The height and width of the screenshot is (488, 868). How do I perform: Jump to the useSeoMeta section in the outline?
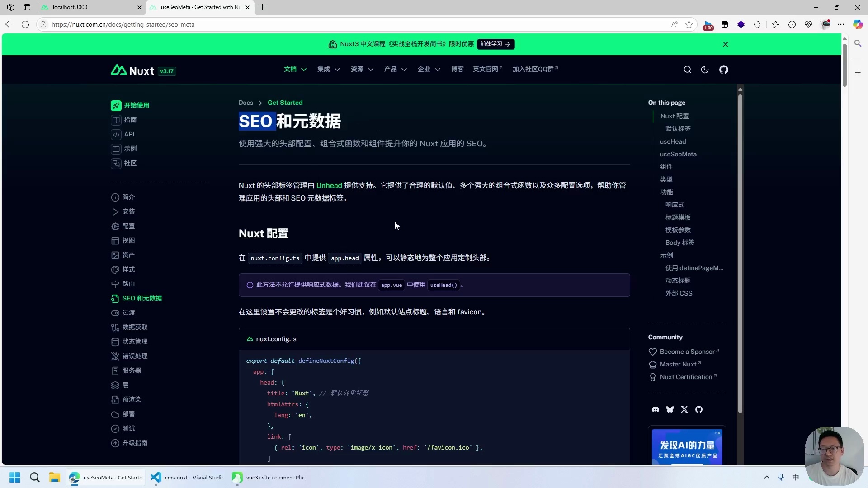coord(678,154)
